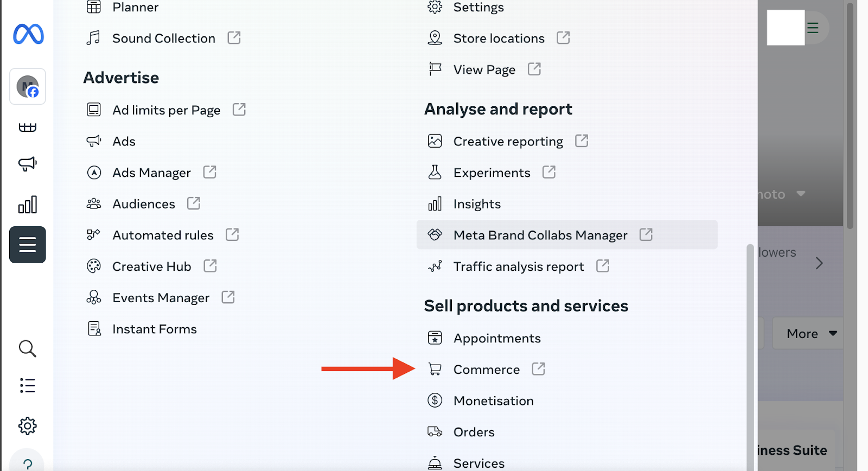The height and width of the screenshot is (471, 868).
Task: Click the Appointments calendar icon
Action: 435,338
